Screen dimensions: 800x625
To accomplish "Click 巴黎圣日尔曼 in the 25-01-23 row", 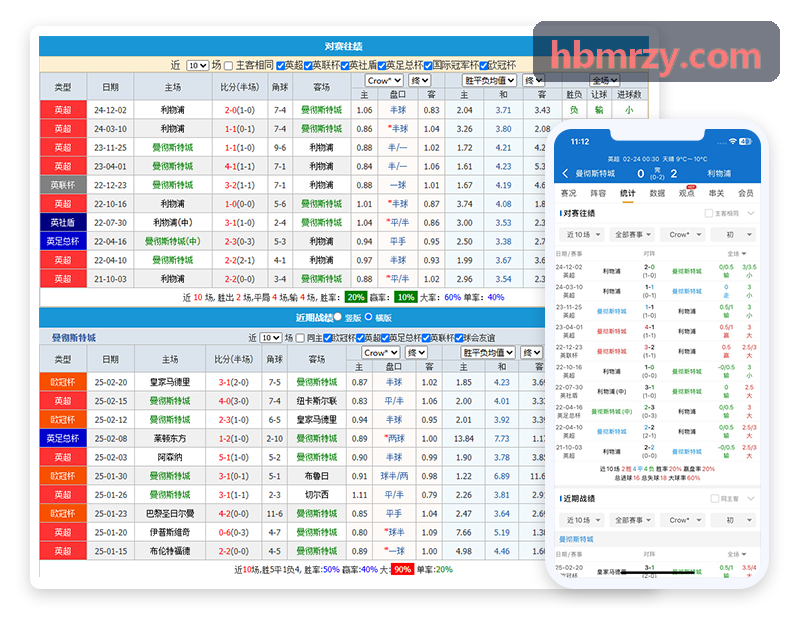I will (170, 514).
